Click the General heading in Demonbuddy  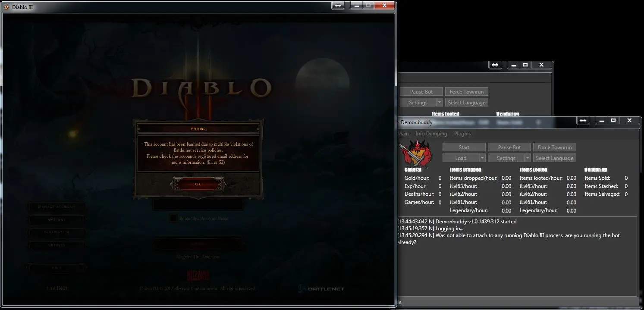[x=413, y=170]
